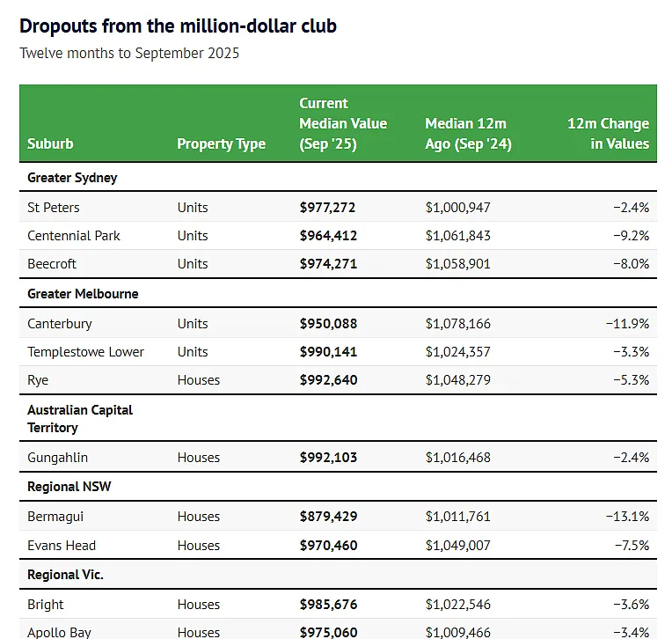
Task: Select the Greater Melbourne group heading
Action: point(83,293)
